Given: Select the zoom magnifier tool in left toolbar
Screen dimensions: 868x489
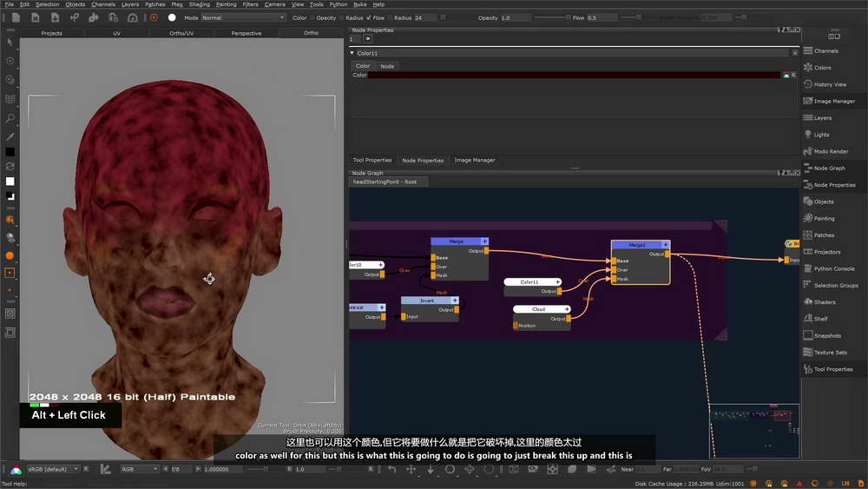Looking at the screenshot, I should click(10, 117).
